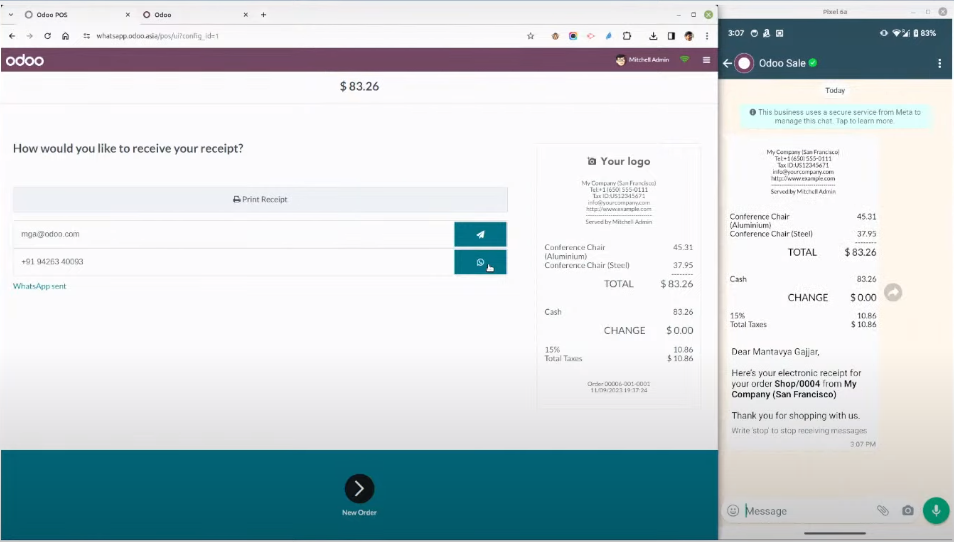Send receipt via WhatsApp button
This screenshot has height=542, width=954.
pos(480,262)
